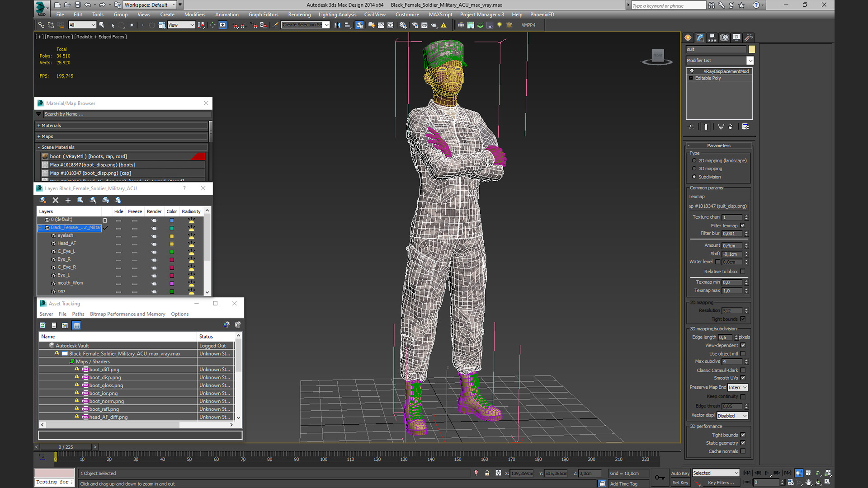Open the Utilities hammer panel tab

click(749, 38)
